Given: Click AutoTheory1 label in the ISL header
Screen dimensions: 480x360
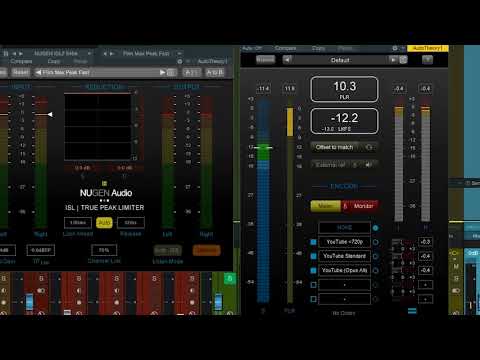Looking at the screenshot, I should click(x=212, y=61).
